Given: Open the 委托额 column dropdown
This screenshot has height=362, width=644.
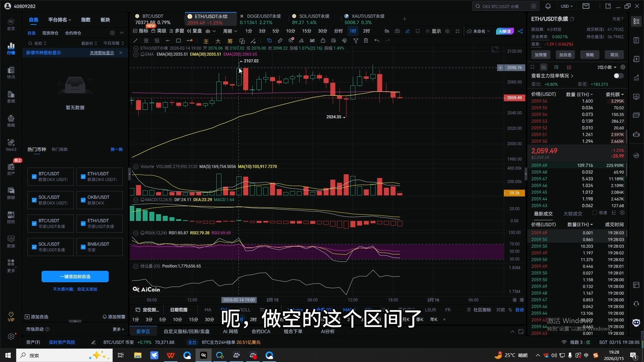Looking at the screenshot, I should tap(614, 94).
